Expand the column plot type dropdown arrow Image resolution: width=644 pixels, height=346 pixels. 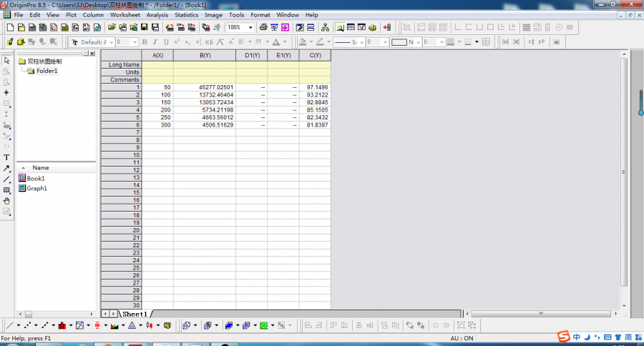(71, 325)
